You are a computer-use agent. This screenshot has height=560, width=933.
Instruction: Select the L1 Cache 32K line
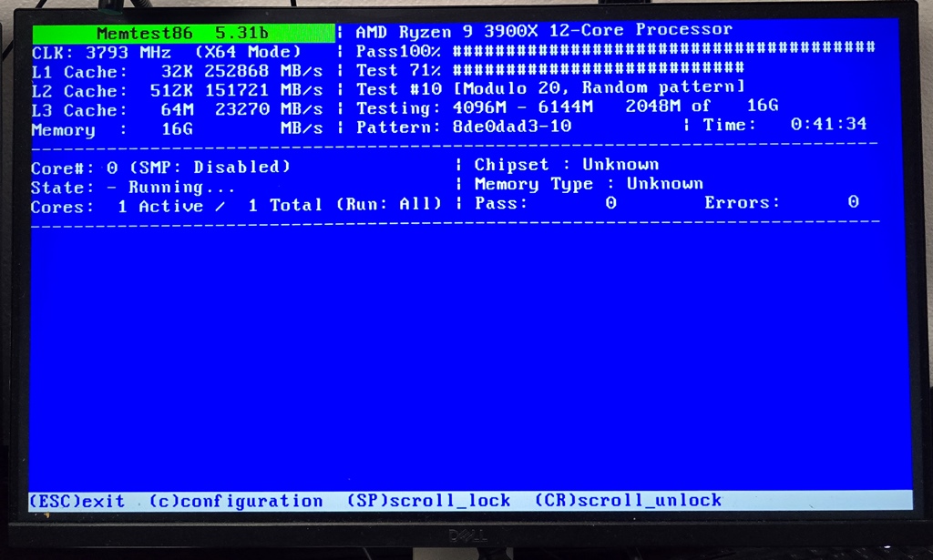click(177, 72)
